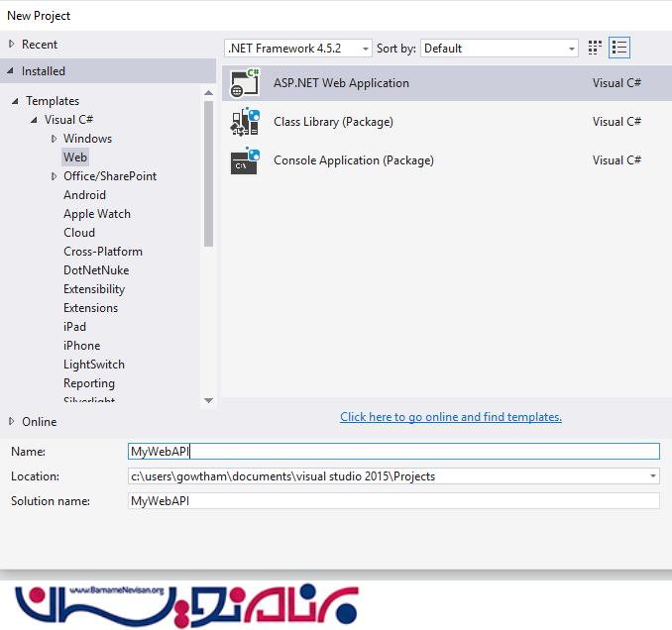Expand the Online section
Viewport: 672px width, 630px height.
click(11, 422)
